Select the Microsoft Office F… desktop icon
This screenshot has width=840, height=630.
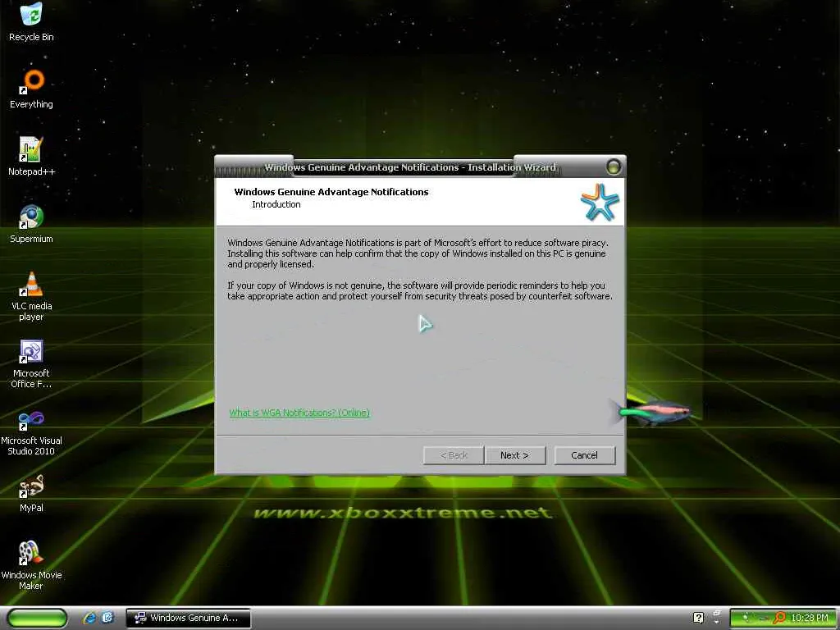point(31,363)
